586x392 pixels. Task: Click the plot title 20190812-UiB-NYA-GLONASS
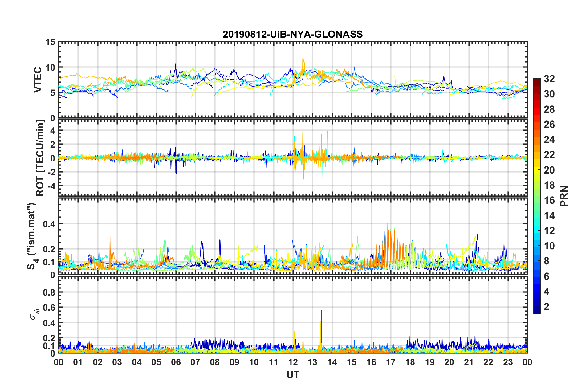(x=293, y=34)
